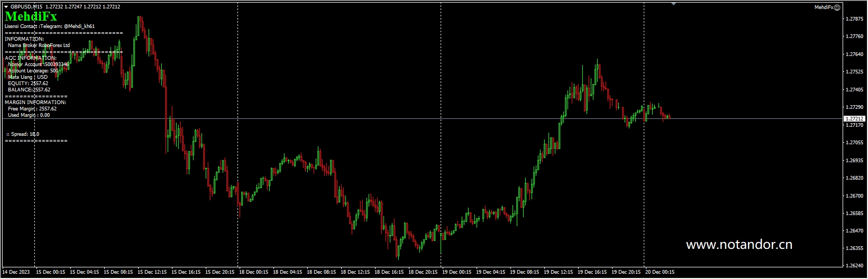
Task: Click the 15 Dec 20:15 time axis label
Action: pos(220,272)
